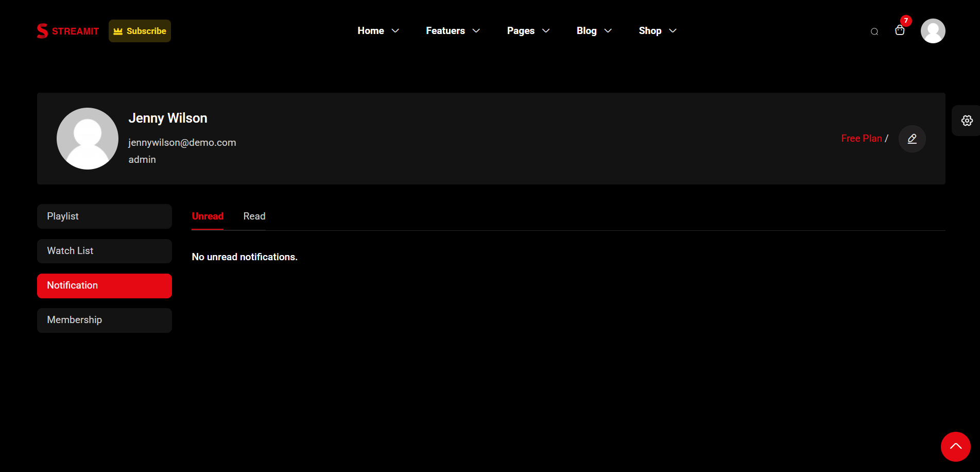Open the Membership sidebar section

click(105, 321)
